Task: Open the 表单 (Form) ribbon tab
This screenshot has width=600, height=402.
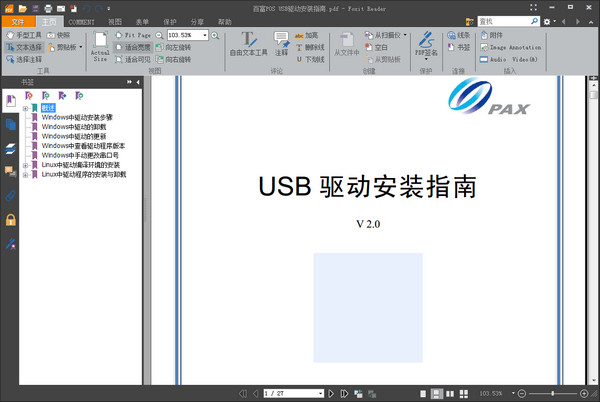Action: pyautogui.click(x=142, y=22)
